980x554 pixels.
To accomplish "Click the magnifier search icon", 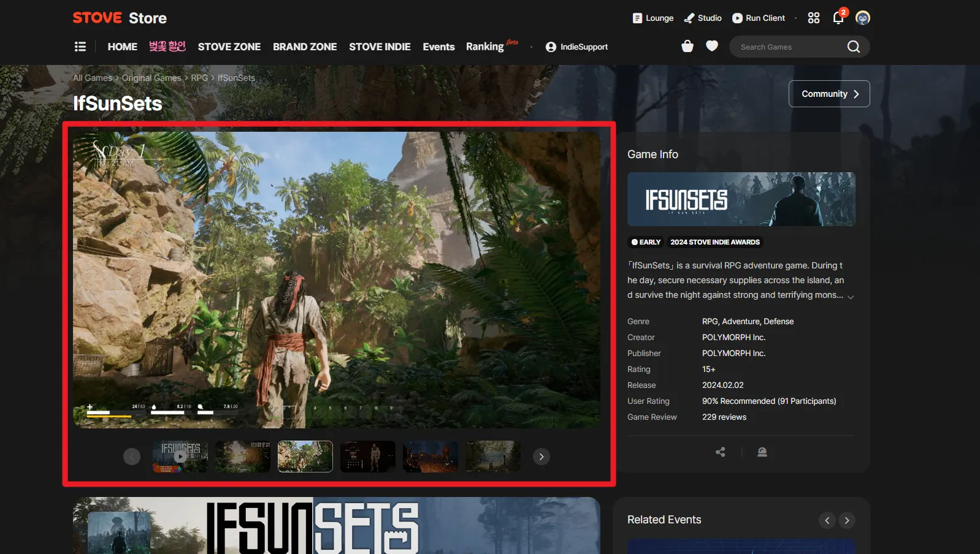I will [854, 47].
